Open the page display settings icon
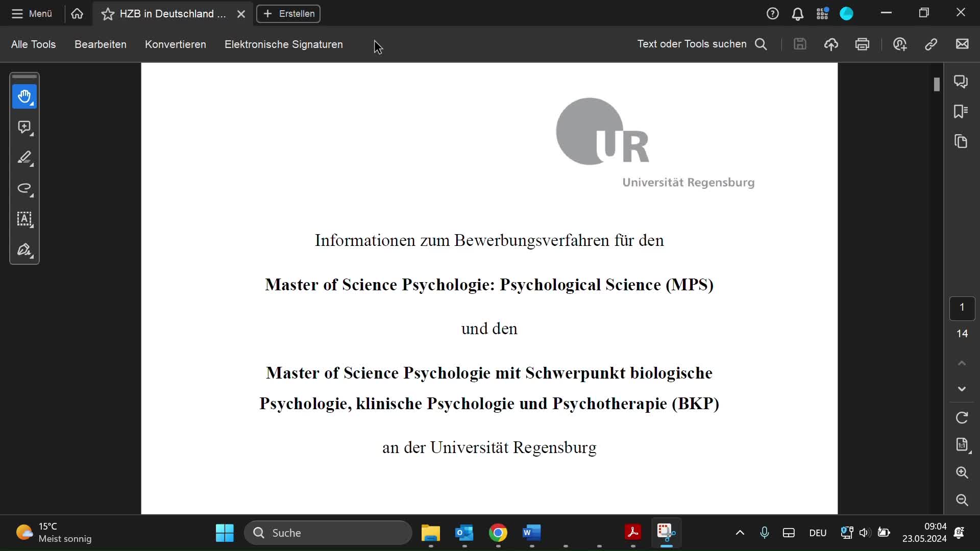 (962, 445)
